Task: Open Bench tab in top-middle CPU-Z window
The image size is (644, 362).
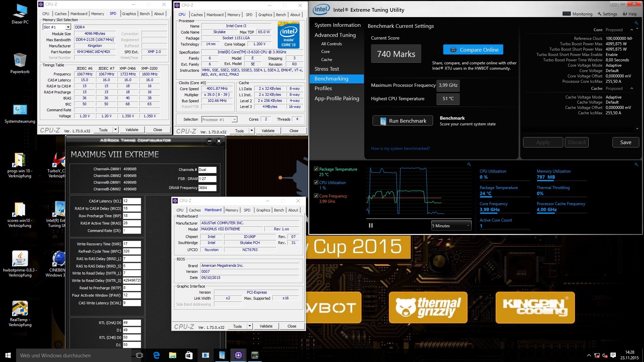Action: pyautogui.click(x=281, y=15)
